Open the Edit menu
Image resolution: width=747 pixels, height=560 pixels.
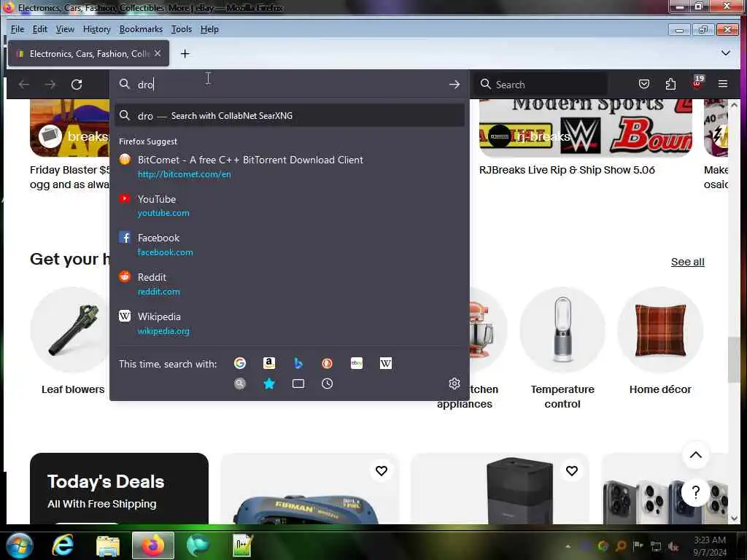click(39, 29)
